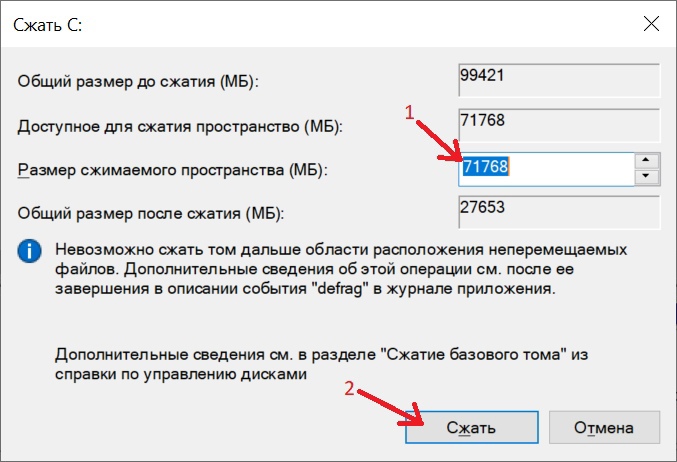
Task: Click the blue information icon
Action: tap(29, 250)
